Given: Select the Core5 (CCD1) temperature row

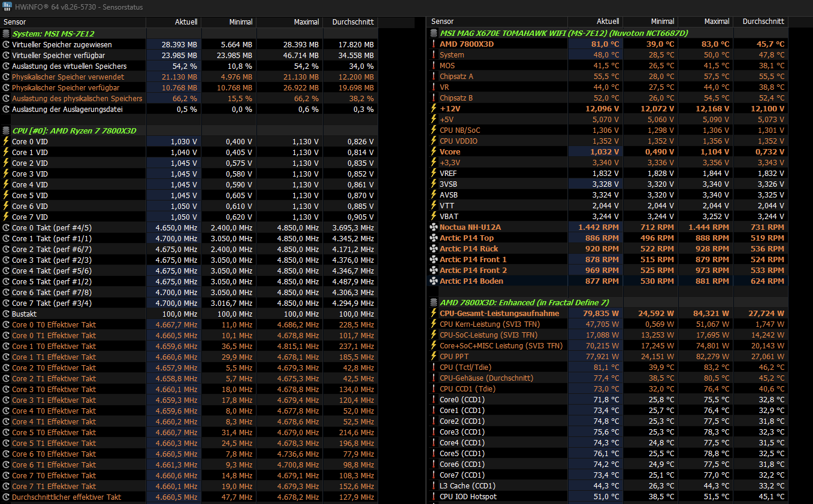Looking at the screenshot, I should [x=608, y=454].
